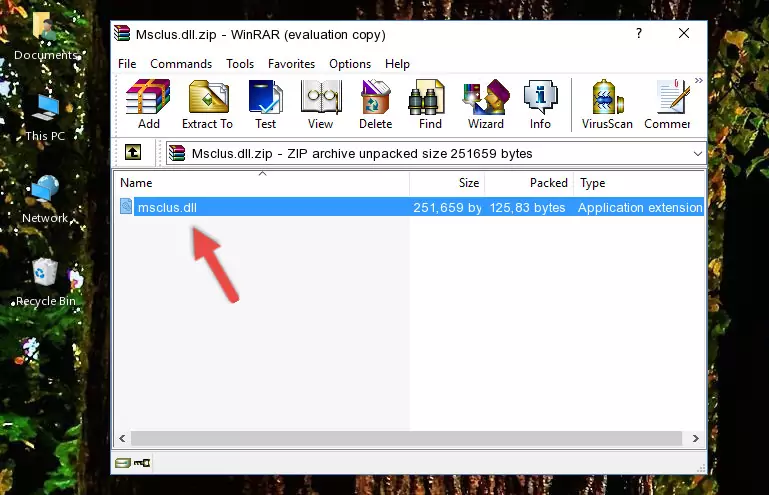The height and width of the screenshot is (495, 769).
Task: Open the File menu
Action: click(x=127, y=64)
